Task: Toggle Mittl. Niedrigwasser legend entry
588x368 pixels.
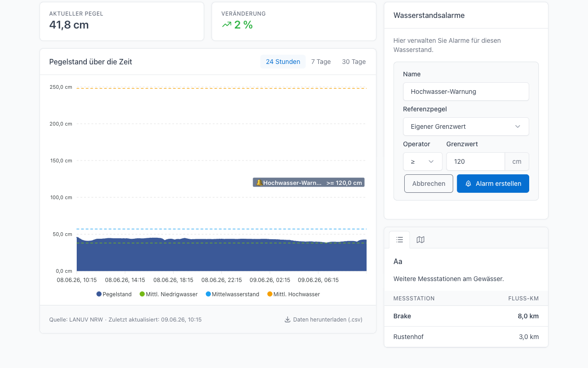Action: coord(169,294)
